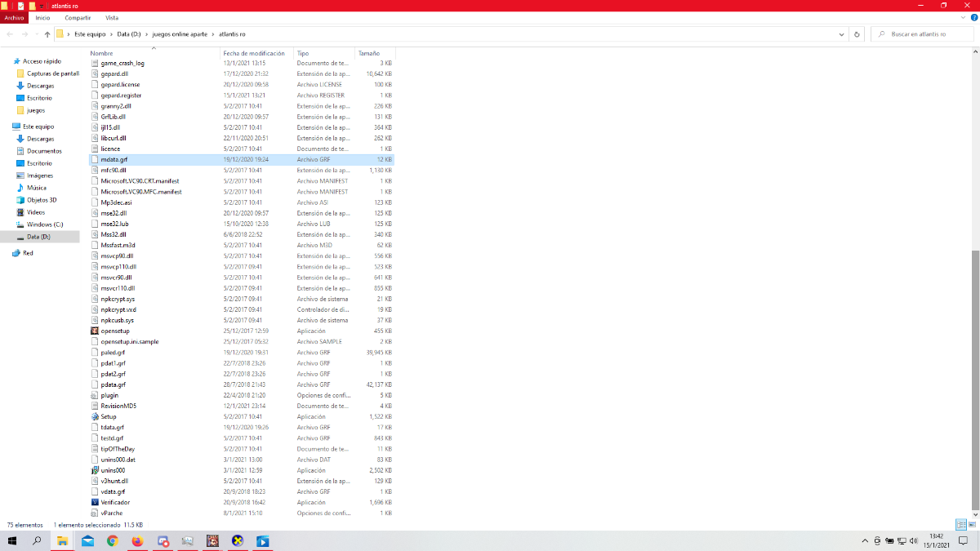Click the vertical scrollbar thumb
The height and width of the screenshot is (551, 980).
point(975,380)
